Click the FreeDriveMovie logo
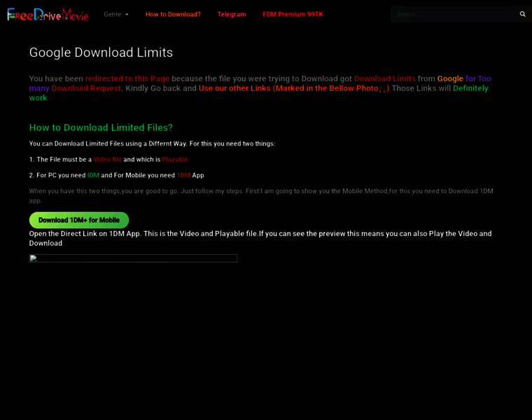 coord(48,14)
